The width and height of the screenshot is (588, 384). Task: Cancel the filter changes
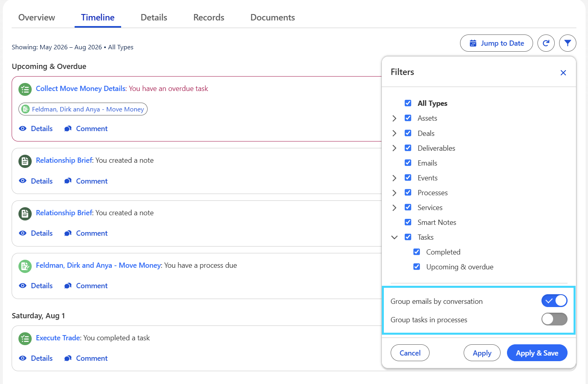[x=410, y=353]
